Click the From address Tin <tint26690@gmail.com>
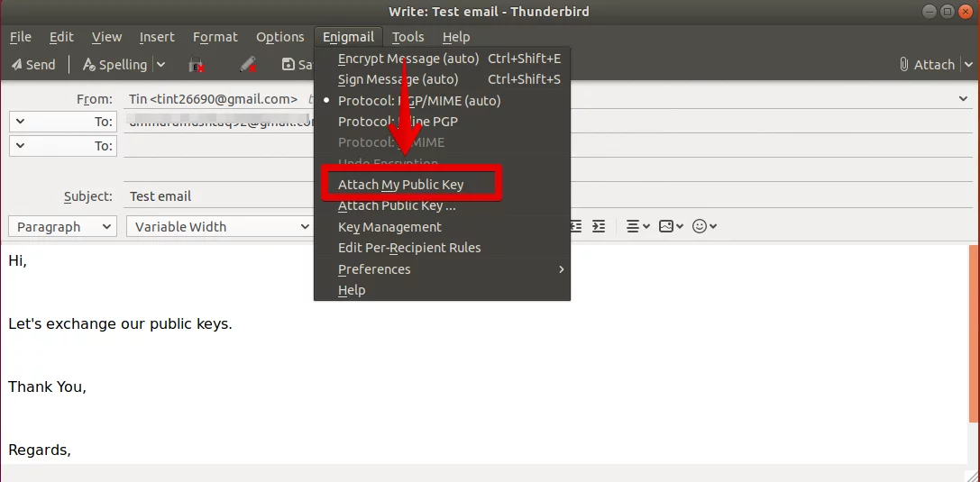This screenshot has height=482, width=980. click(213, 98)
